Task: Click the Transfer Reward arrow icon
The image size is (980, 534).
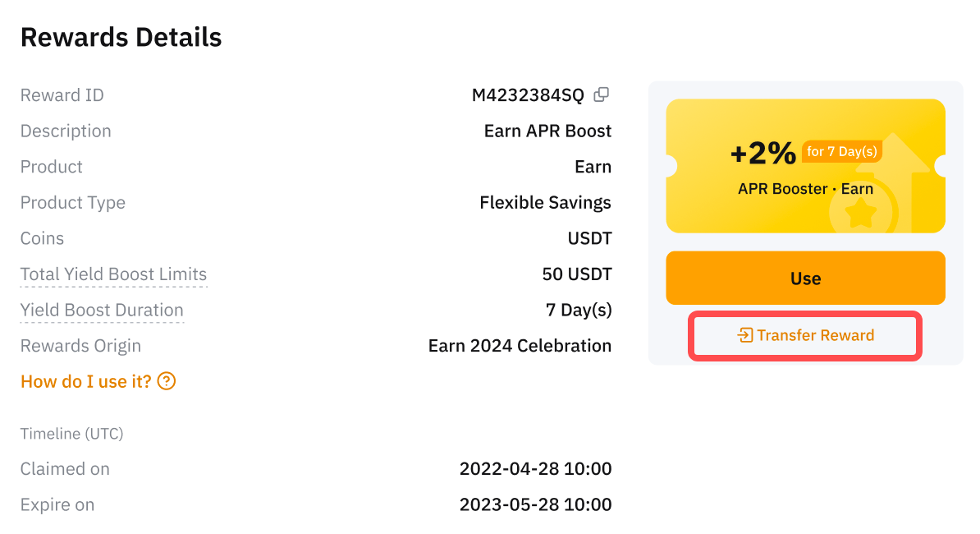Action: click(x=745, y=335)
